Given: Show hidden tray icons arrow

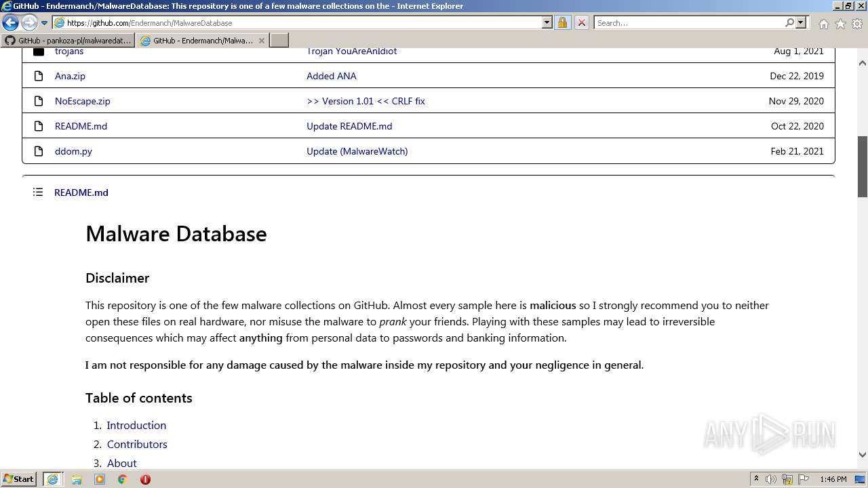Looking at the screenshot, I should pos(756,479).
